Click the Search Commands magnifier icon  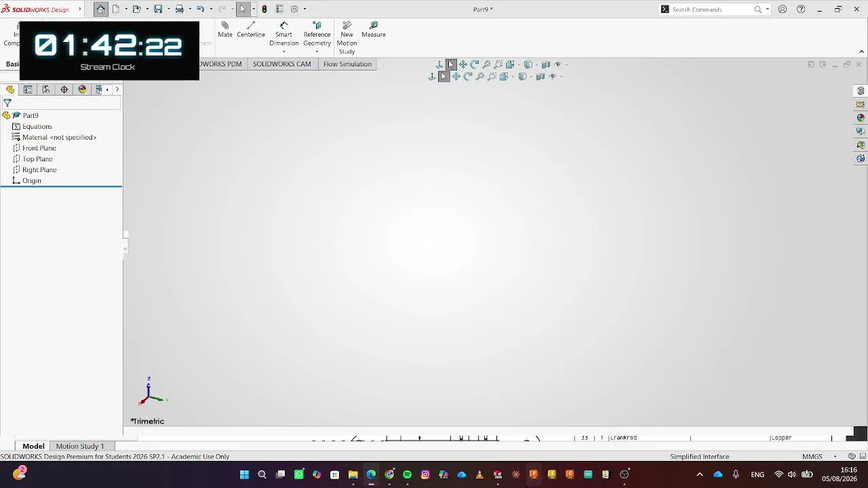[758, 9]
